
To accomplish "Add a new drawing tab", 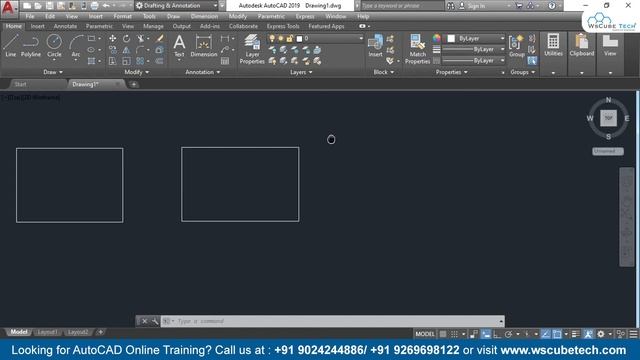I will (133, 84).
